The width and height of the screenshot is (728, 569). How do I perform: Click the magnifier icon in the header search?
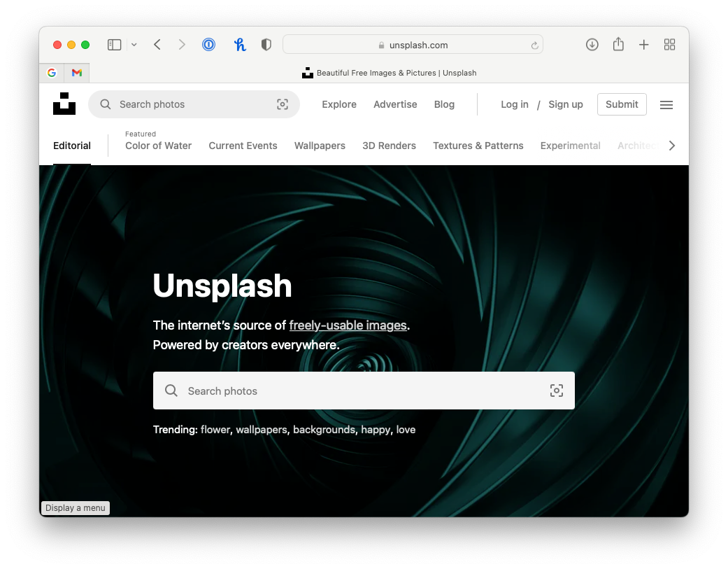(106, 104)
